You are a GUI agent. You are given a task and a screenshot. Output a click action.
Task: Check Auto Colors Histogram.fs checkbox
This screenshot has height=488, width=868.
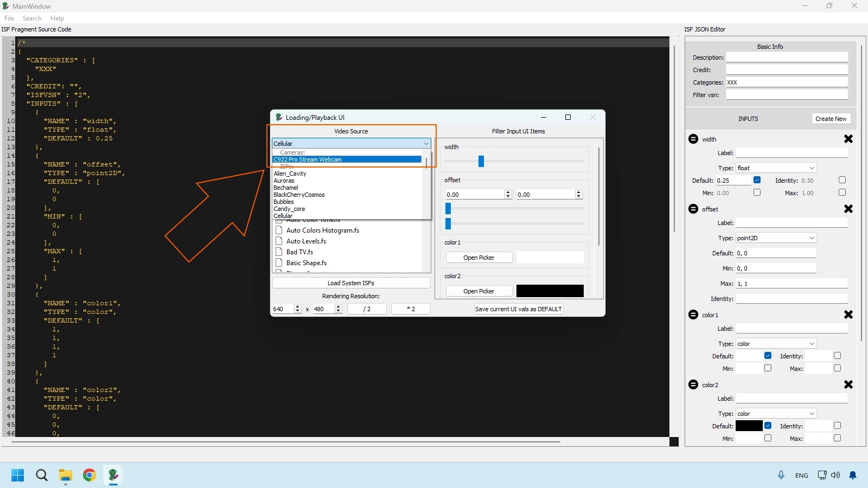point(279,230)
